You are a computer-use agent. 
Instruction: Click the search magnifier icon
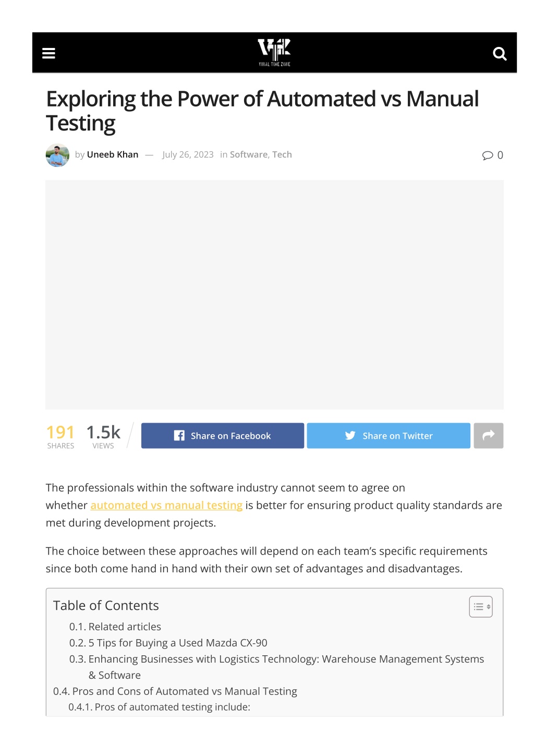500,53
